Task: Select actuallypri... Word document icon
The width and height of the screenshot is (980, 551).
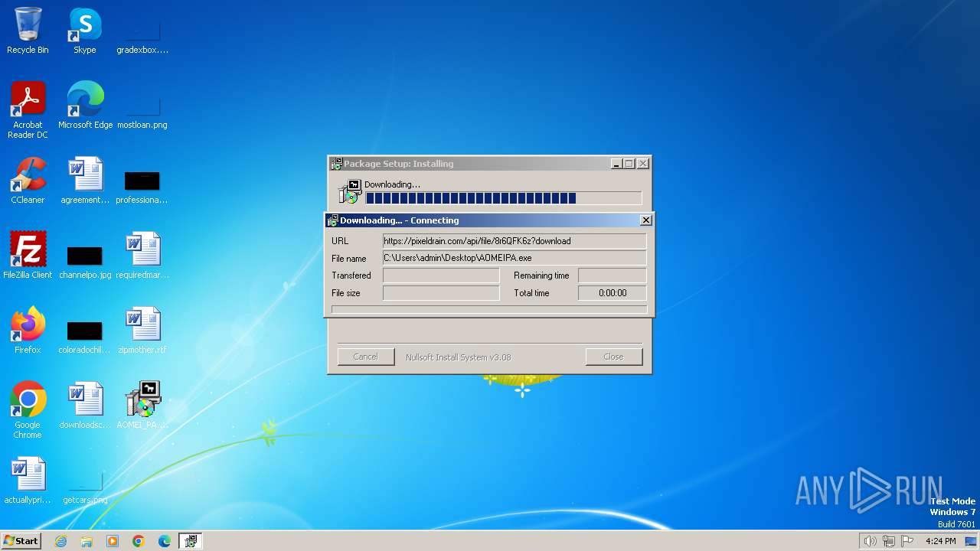Action: pos(28,481)
